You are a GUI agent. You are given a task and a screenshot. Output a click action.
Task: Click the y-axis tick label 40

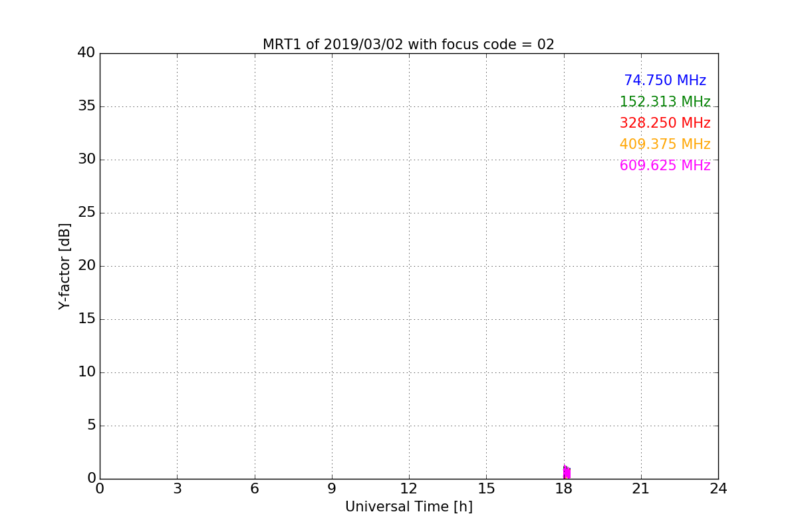point(86,53)
